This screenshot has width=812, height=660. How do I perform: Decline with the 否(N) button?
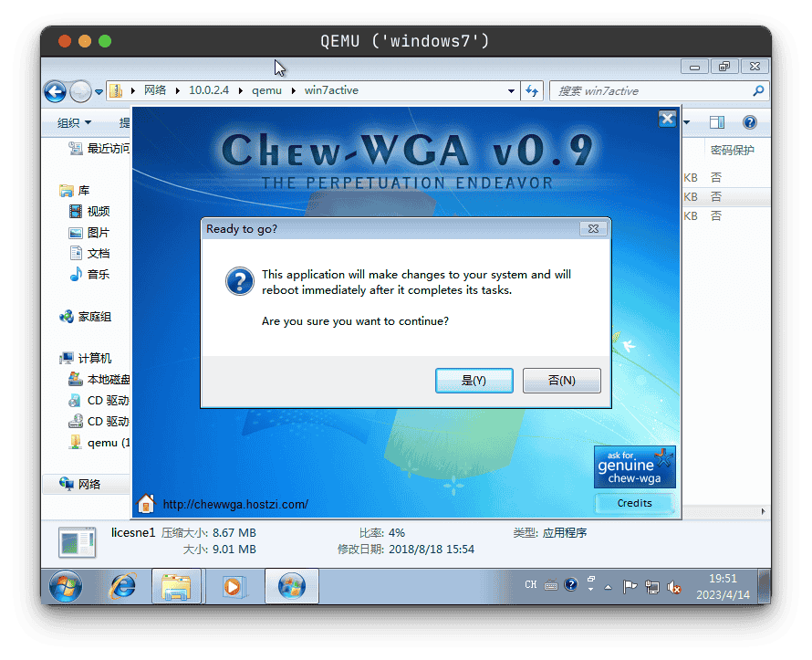(x=561, y=381)
